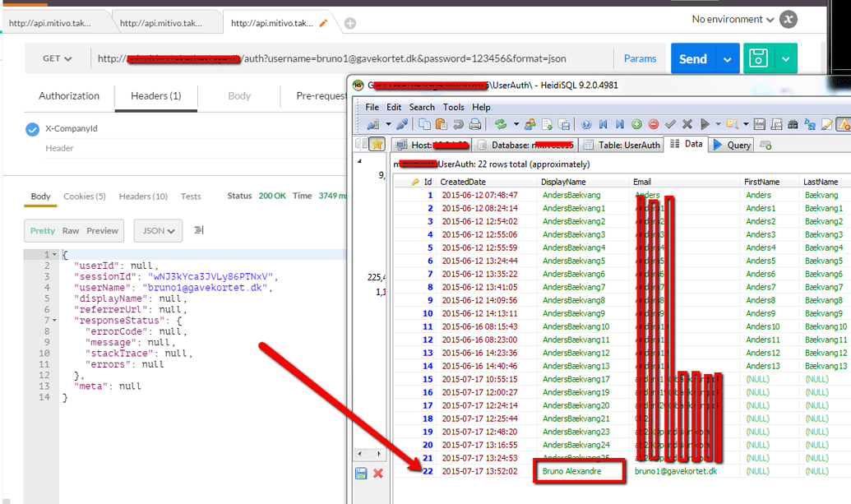Refresh the data grid in HeidiSQL
851x504 pixels.
click(x=501, y=123)
